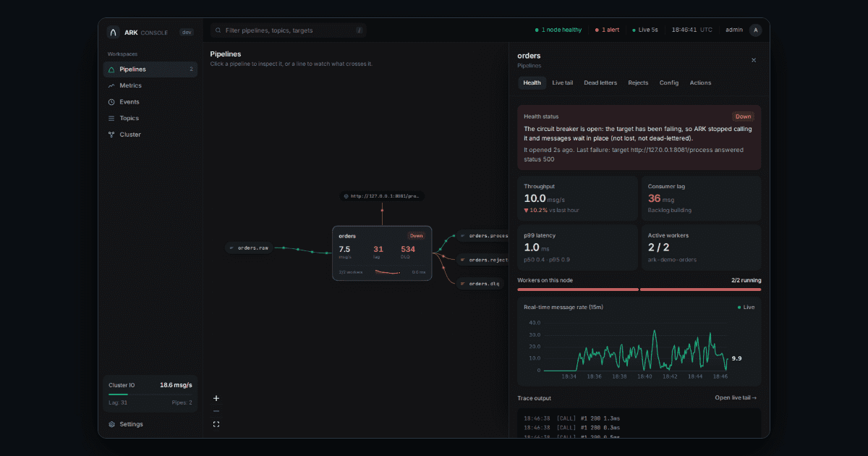This screenshot has width=868, height=456.
Task: Click the 'Pipes: 2' text in Cluster IO
Action: pyautogui.click(x=182, y=402)
